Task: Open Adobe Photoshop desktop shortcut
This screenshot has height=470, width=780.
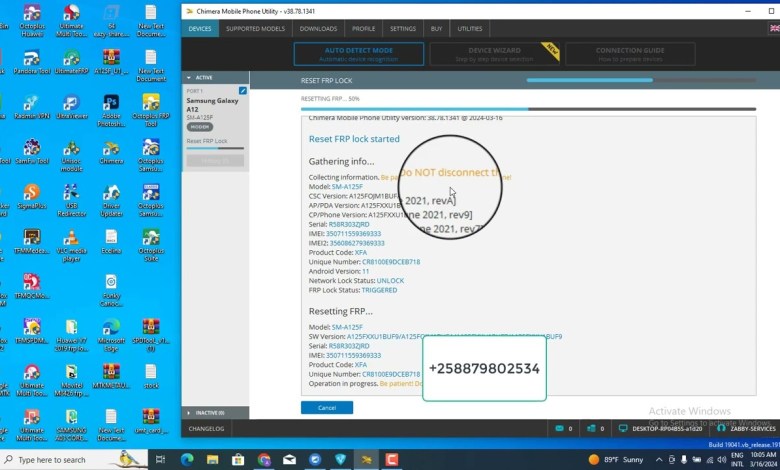Action: click(x=111, y=110)
